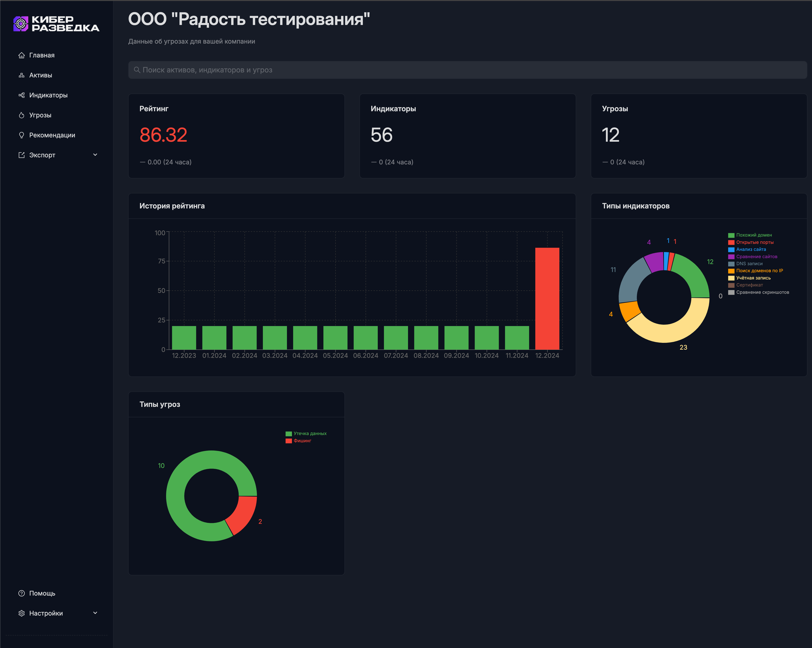Click the Типы индикаторов heading

pyautogui.click(x=636, y=206)
